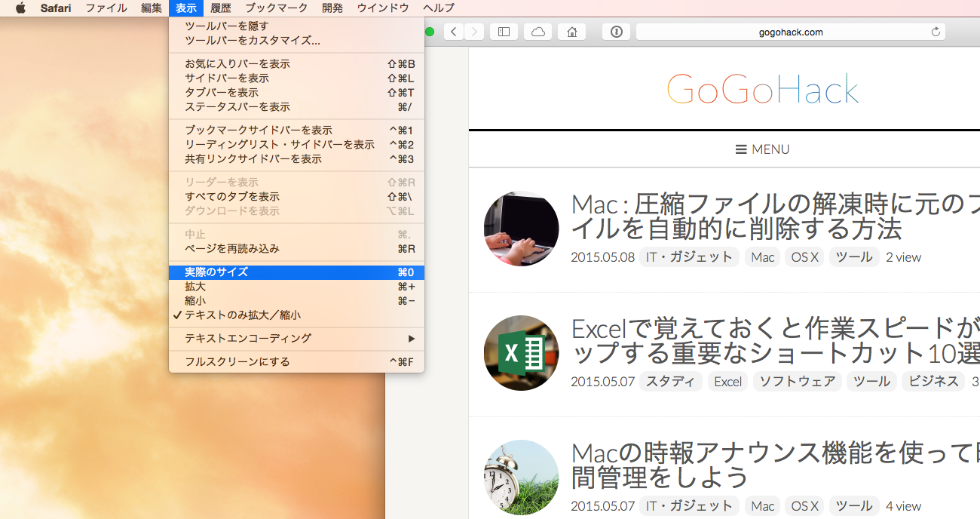Click IT・ガジェット tag on 2015.05.08 post

click(689, 257)
